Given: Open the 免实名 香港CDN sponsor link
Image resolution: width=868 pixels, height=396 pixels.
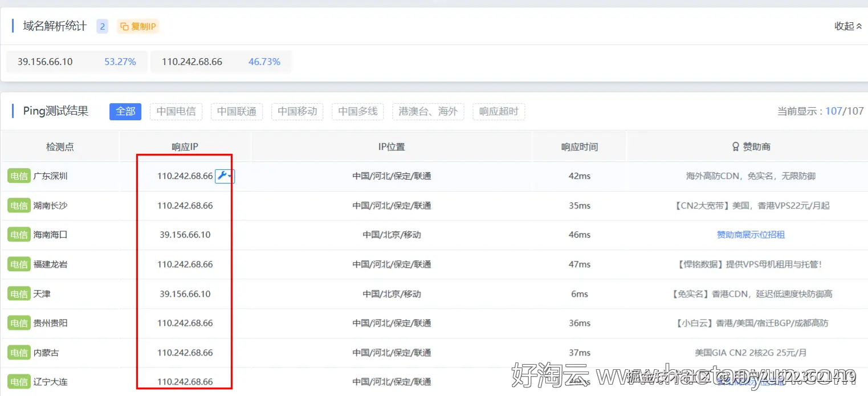Looking at the screenshot, I should (x=751, y=294).
